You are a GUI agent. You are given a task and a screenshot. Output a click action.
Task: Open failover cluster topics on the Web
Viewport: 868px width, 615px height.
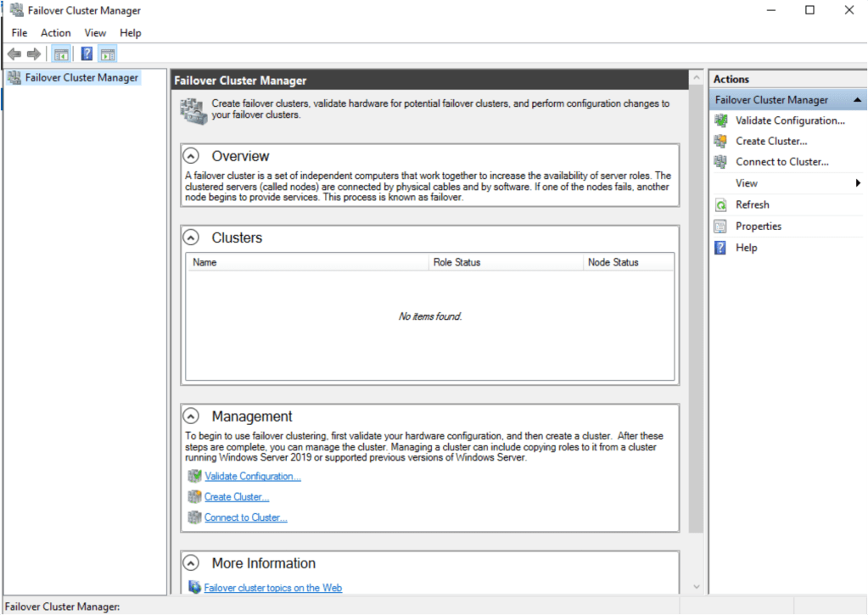click(x=272, y=587)
